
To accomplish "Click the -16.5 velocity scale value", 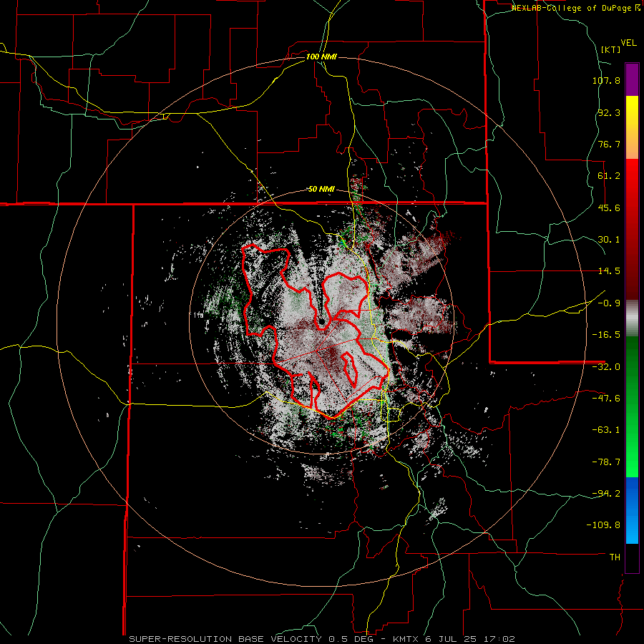I will point(606,335).
